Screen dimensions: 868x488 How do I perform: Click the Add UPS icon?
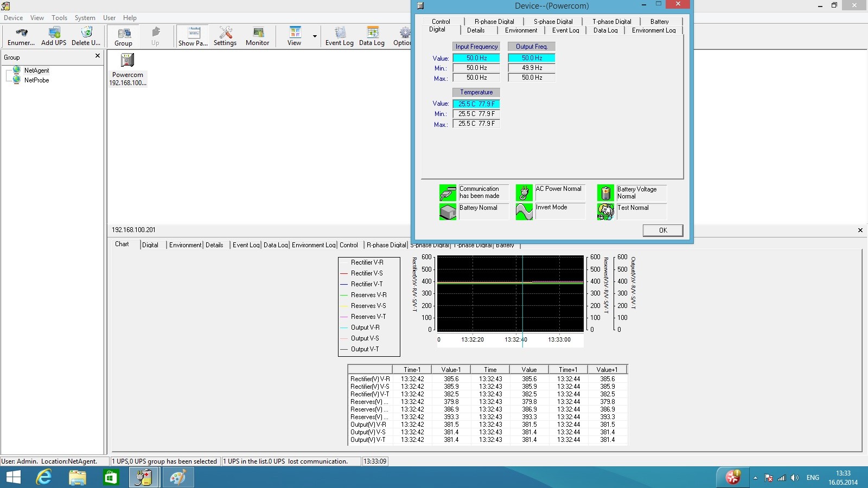[x=54, y=36]
